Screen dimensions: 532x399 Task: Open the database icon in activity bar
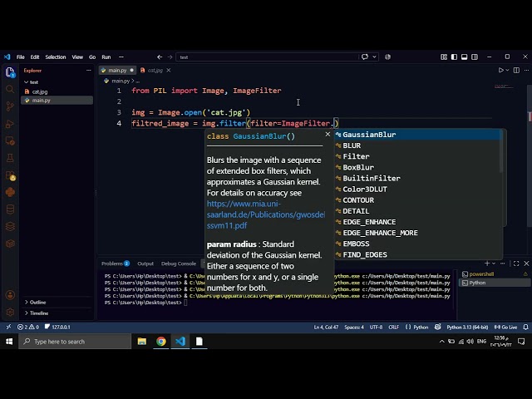[x=10, y=209]
